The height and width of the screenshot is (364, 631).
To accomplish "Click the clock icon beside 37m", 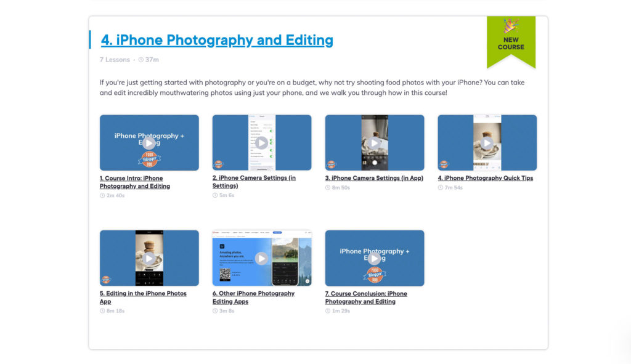I will (x=141, y=60).
